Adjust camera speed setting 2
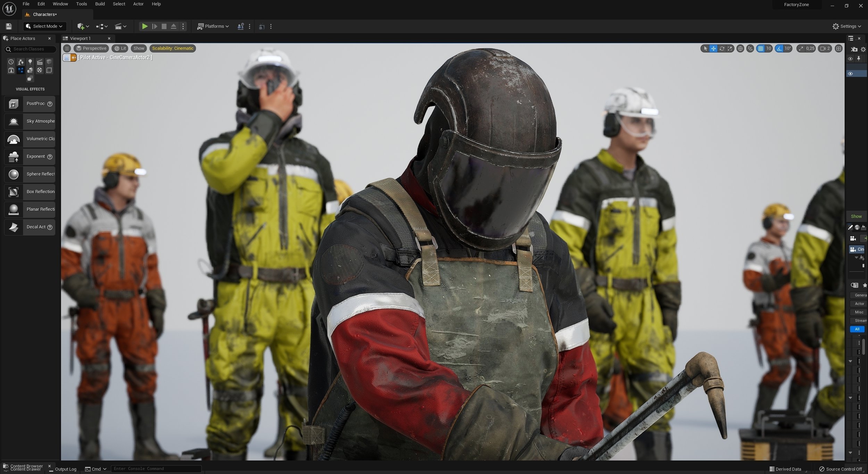868x474 pixels. pyautogui.click(x=825, y=49)
